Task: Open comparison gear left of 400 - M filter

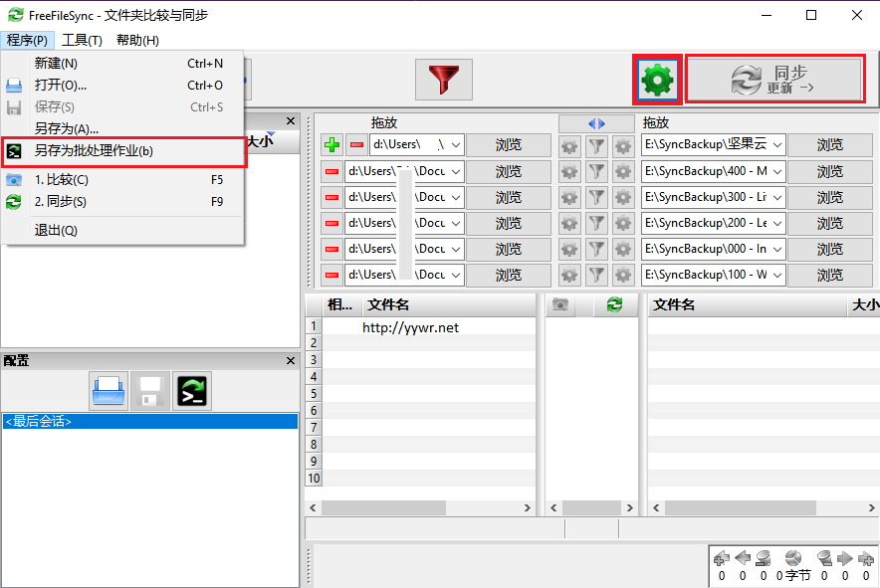Action: tap(569, 171)
